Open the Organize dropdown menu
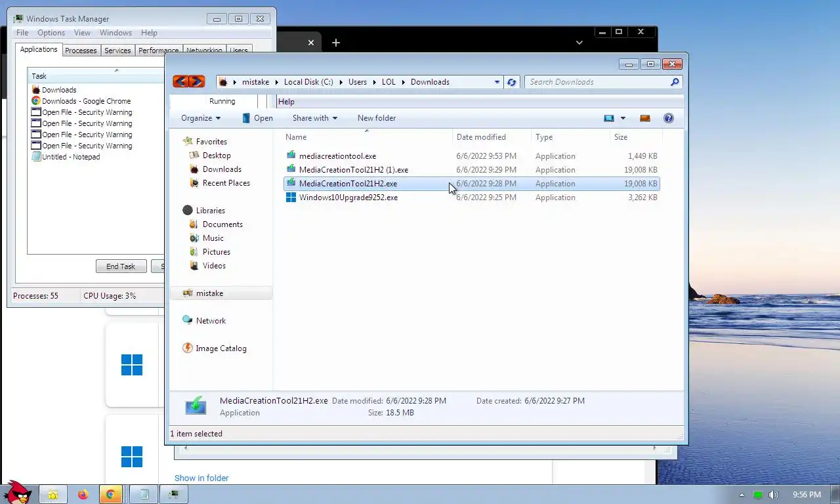The image size is (840, 504). [x=201, y=118]
